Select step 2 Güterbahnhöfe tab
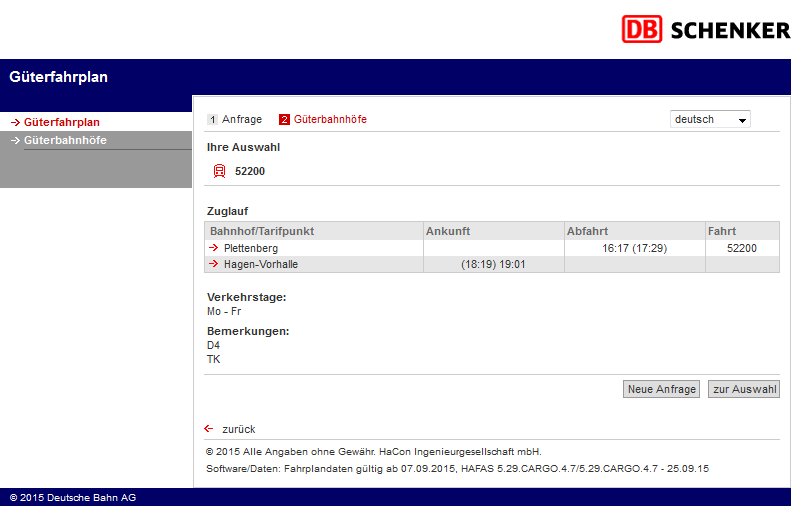 [x=323, y=119]
